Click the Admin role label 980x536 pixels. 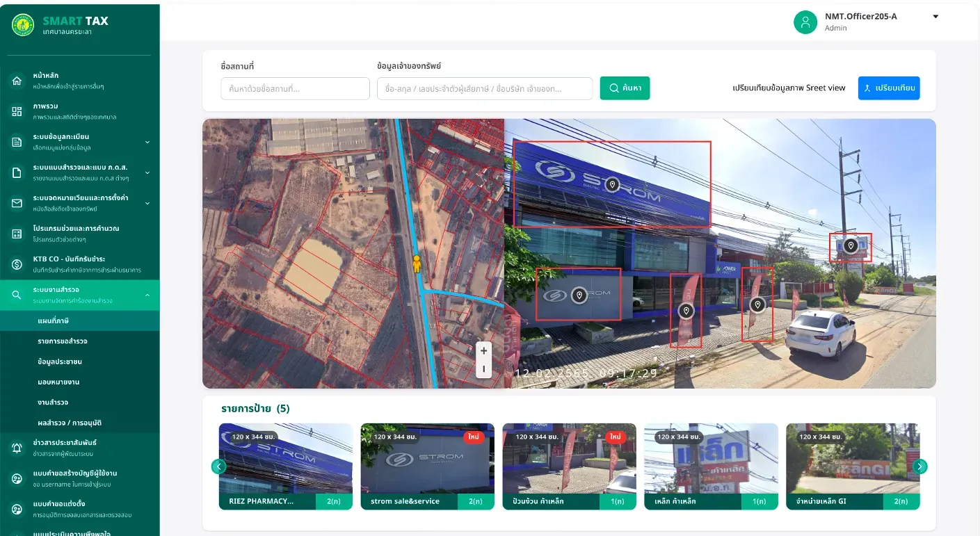[x=836, y=29]
